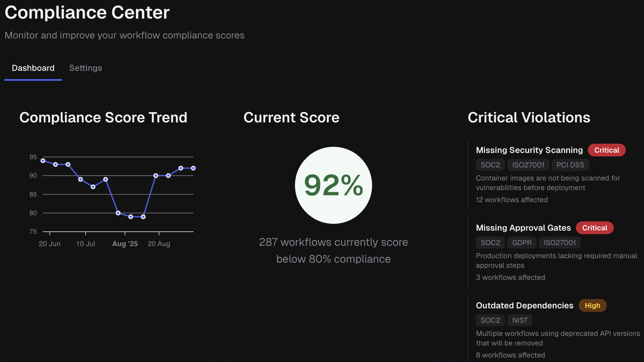The image size is (644, 362).
Task: Click the first data point on trend chart
Action: tap(43, 161)
